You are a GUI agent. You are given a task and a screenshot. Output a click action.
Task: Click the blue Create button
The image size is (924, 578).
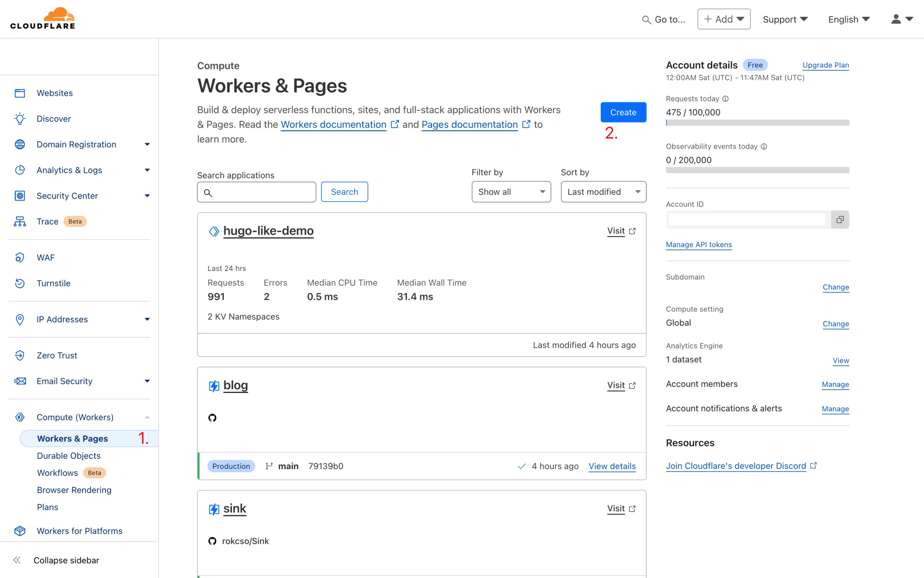tap(623, 112)
